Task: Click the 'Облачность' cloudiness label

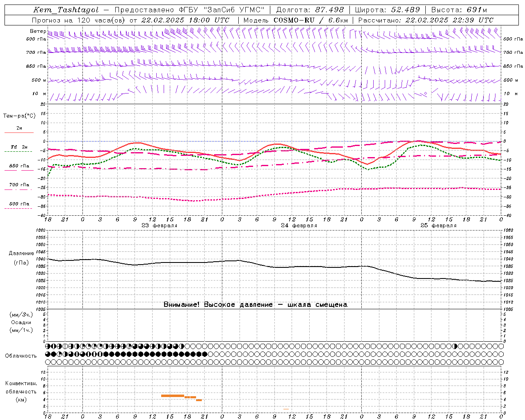Action: click(21, 356)
